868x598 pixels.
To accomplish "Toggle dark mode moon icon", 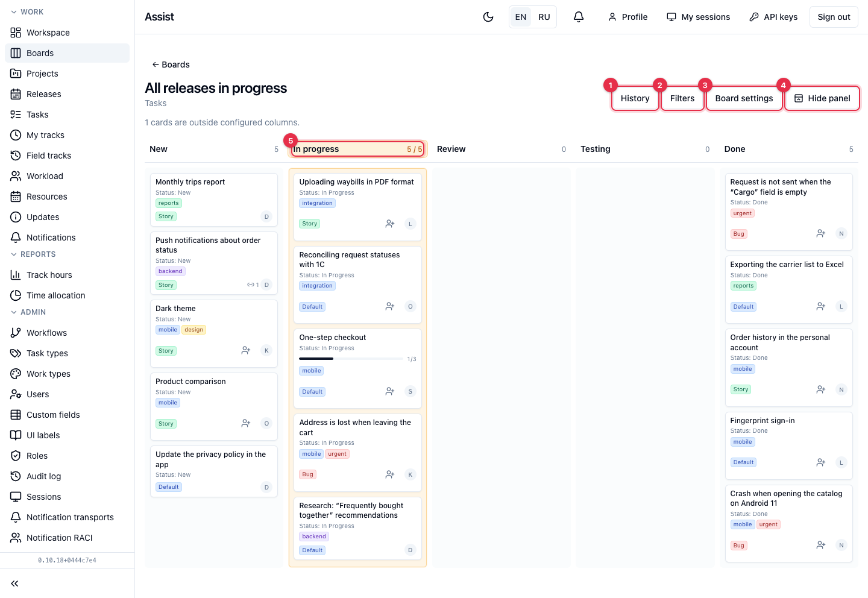I will click(x=488, y=17).
